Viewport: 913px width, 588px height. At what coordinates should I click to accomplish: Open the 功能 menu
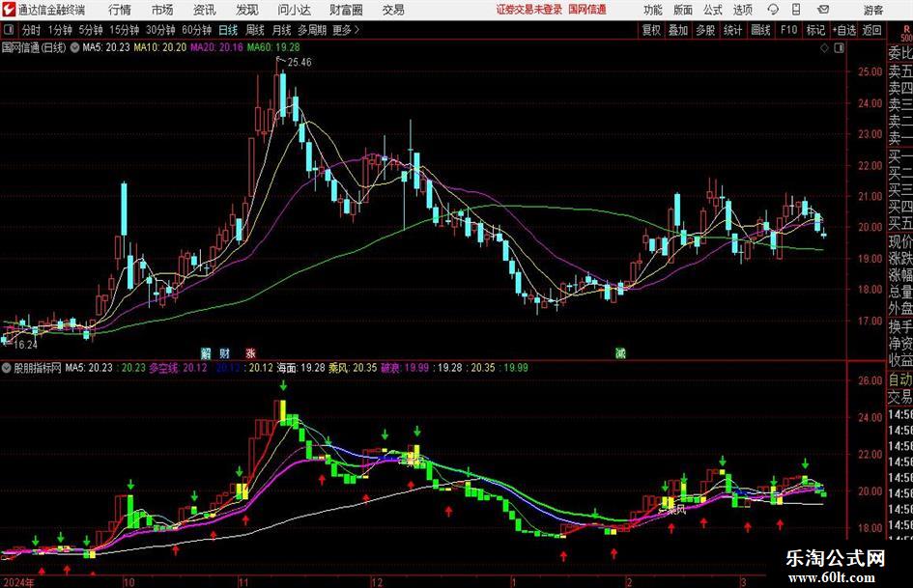653,10
